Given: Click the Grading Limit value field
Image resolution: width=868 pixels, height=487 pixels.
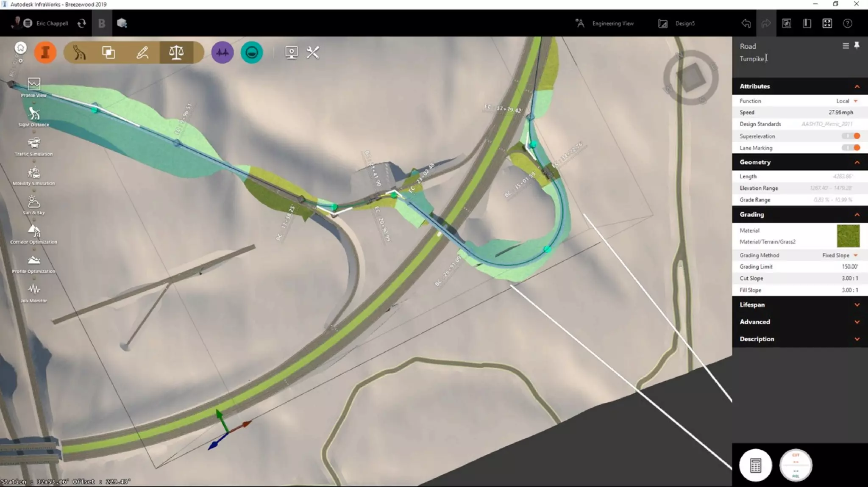Looking at the screenshot, I should 849,267.
